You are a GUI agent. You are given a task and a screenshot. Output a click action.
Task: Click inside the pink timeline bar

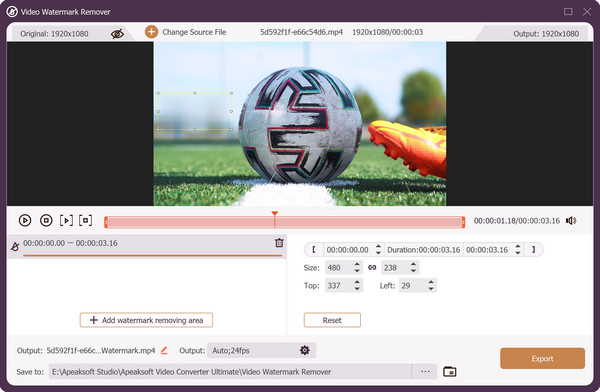(x=285, y=222)
